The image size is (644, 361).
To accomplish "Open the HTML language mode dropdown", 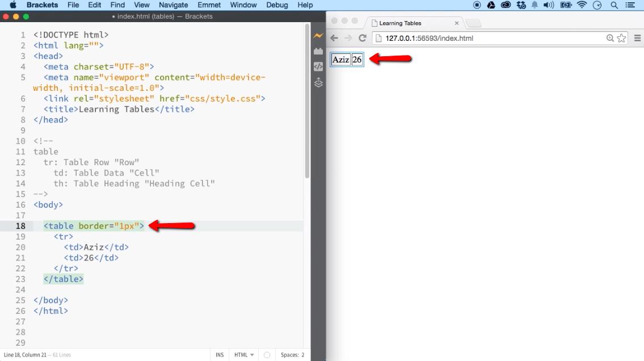I will 243,354.
